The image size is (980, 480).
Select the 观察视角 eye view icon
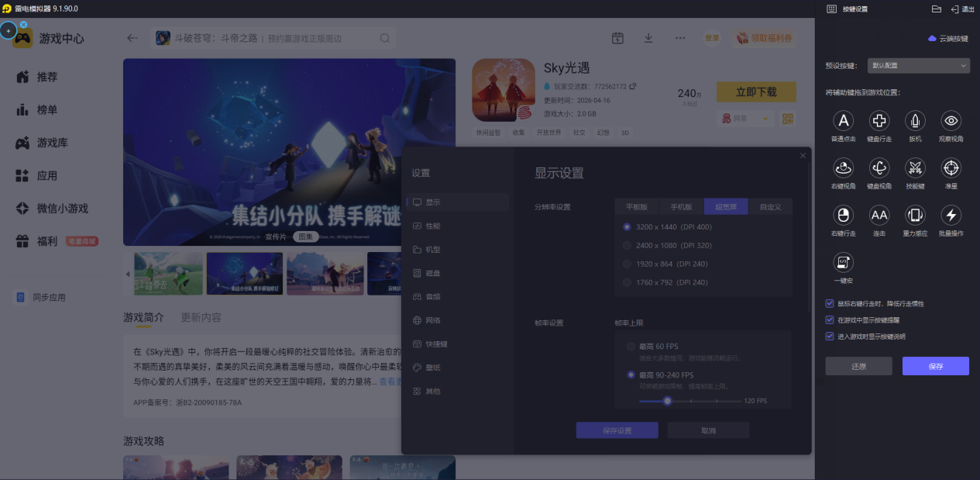tap(951, 120)
